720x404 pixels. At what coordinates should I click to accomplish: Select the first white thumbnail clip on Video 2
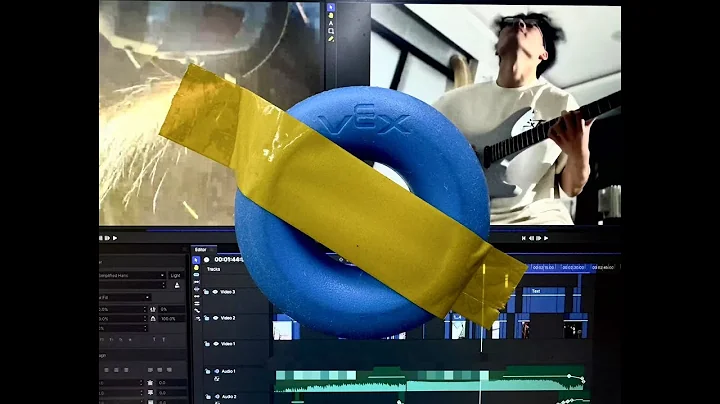click(282, 330)
